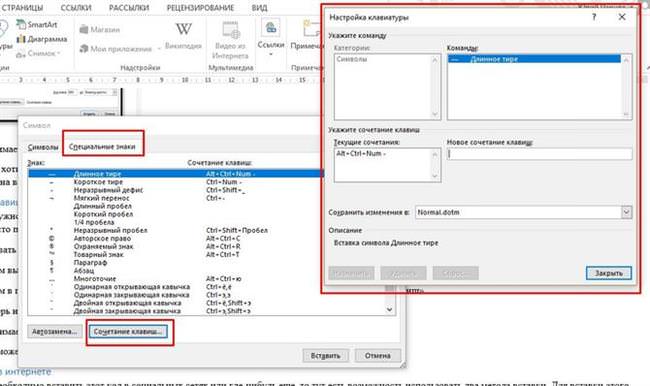Click the Вставить button
The width and height of the screenshot is (650, 386).
tap(325, 356)
